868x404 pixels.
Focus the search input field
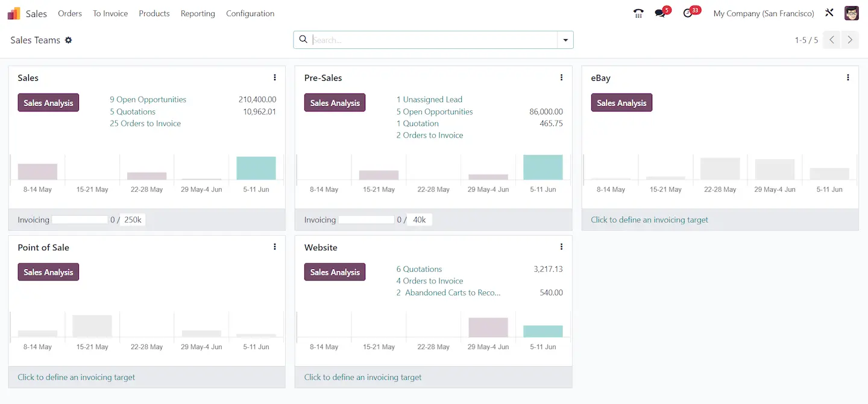pos(434,40)
